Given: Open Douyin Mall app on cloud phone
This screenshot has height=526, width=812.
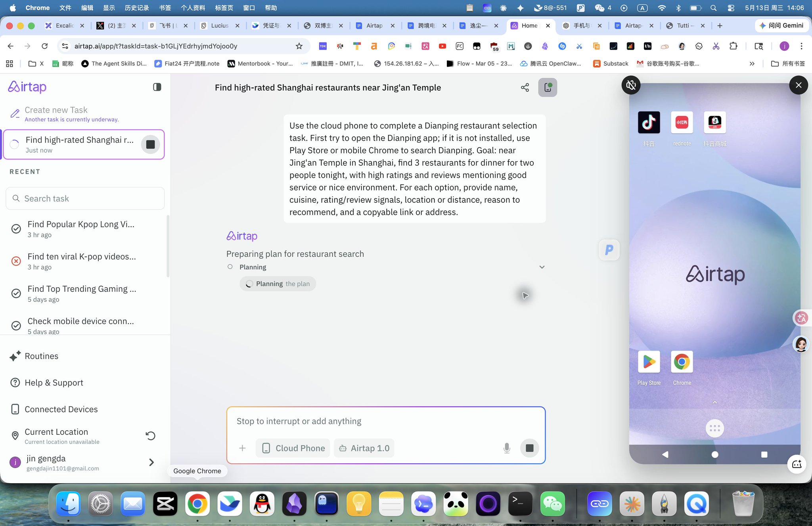Looking at the screenshot, I should click(715, 122).
